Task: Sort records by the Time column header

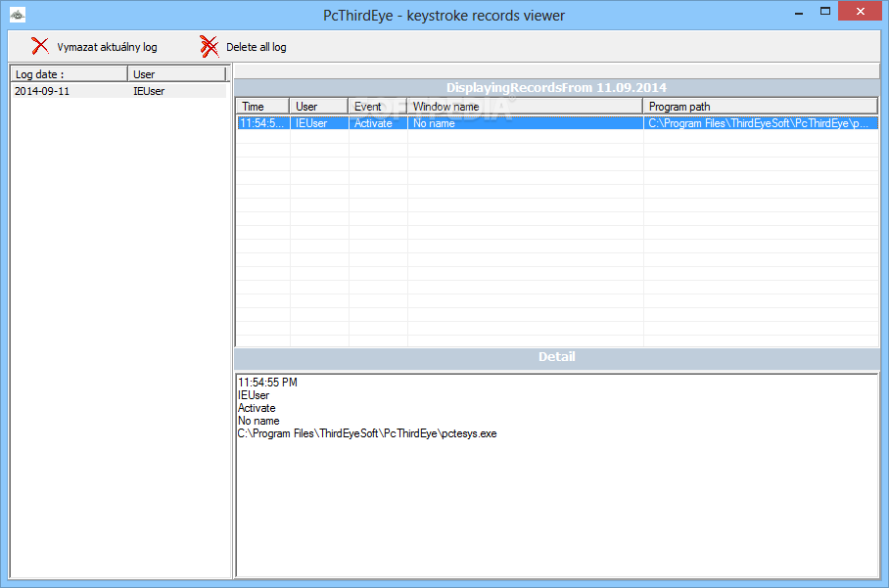Action: (262, 107)
